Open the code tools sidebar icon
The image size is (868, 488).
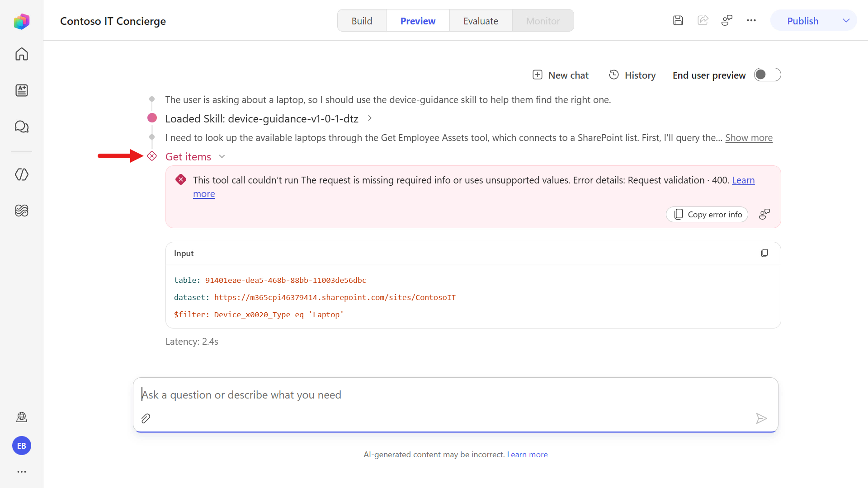click(x=21, y=174)
